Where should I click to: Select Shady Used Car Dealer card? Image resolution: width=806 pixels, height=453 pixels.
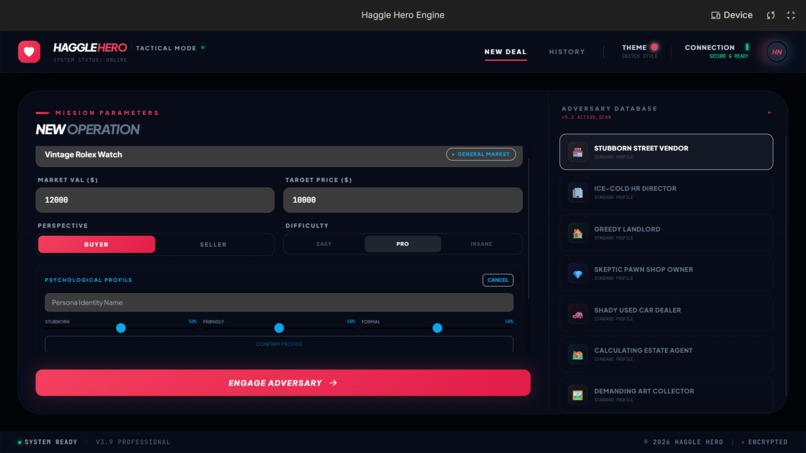pos(666,314)
